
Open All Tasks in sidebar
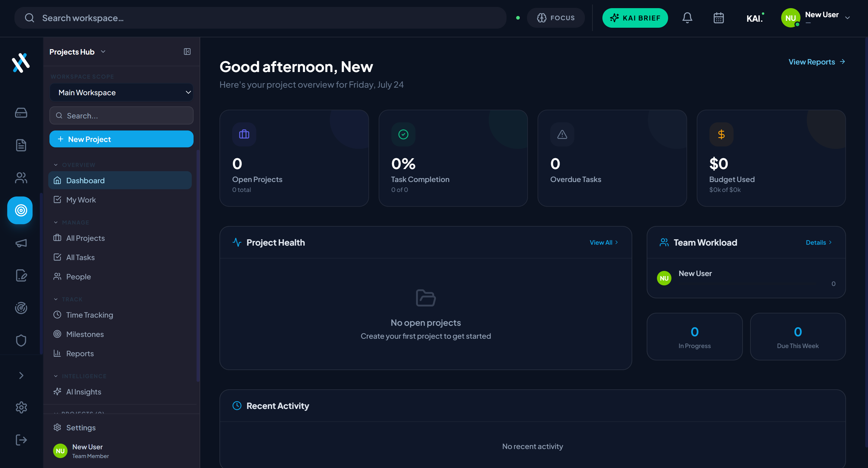point(120,257)
